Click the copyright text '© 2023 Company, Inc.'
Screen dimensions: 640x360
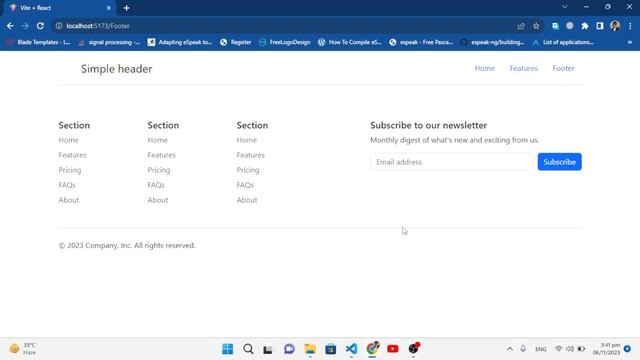(95, 245)
